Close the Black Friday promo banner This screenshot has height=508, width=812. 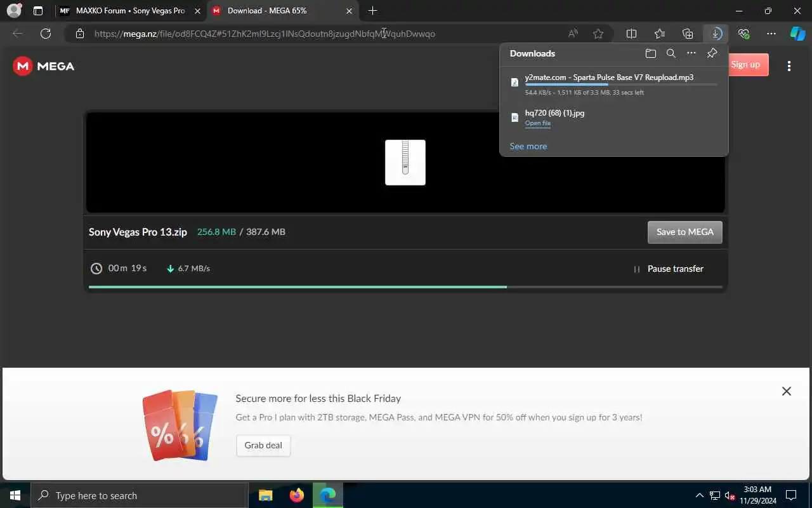pos(787,391)
